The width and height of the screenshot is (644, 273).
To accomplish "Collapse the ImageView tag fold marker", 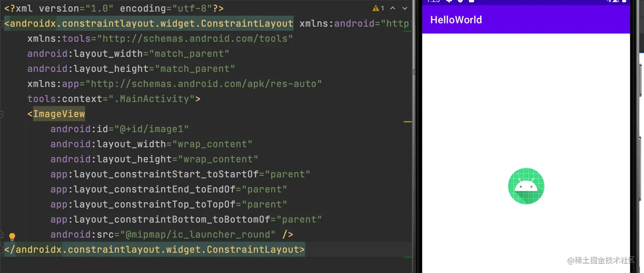I will pyautogui.click(x=1, y=114).
